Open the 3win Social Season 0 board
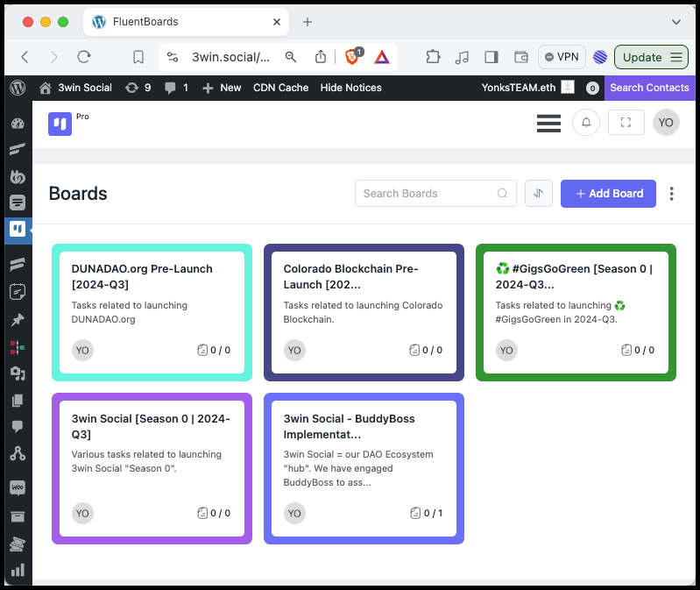Image resolution: width=700 pixels, height=590 pixels. click(152, 468)
